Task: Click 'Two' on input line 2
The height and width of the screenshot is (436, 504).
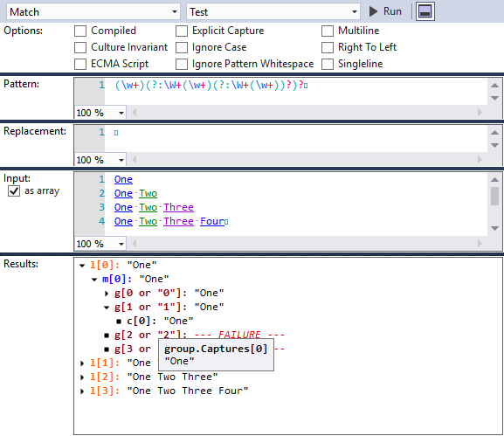Action: point(148,194)
